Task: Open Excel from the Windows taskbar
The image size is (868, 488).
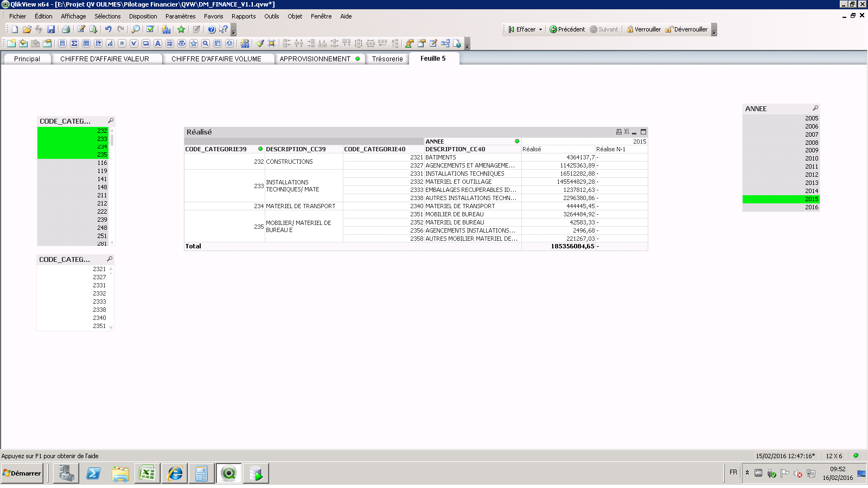Action: pos(147,473)
